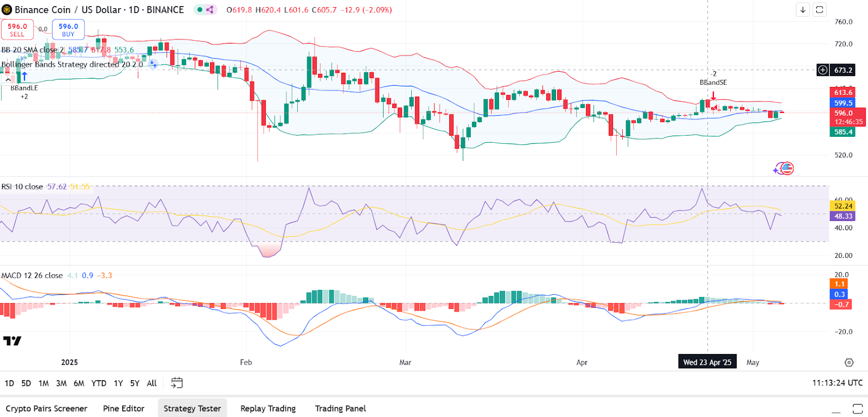Open the Crypto Pairs Screener tab
The image size is (868, 417).
coord(47,409)
